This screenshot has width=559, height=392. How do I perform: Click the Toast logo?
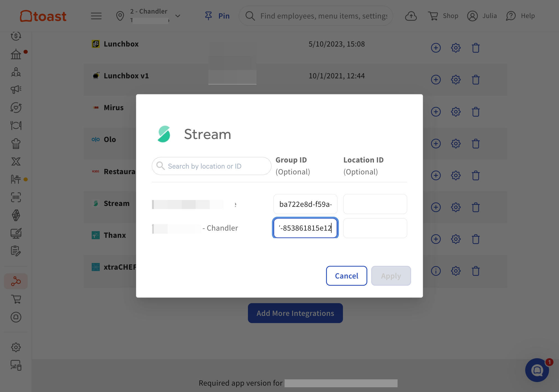[x=43, y=16]
